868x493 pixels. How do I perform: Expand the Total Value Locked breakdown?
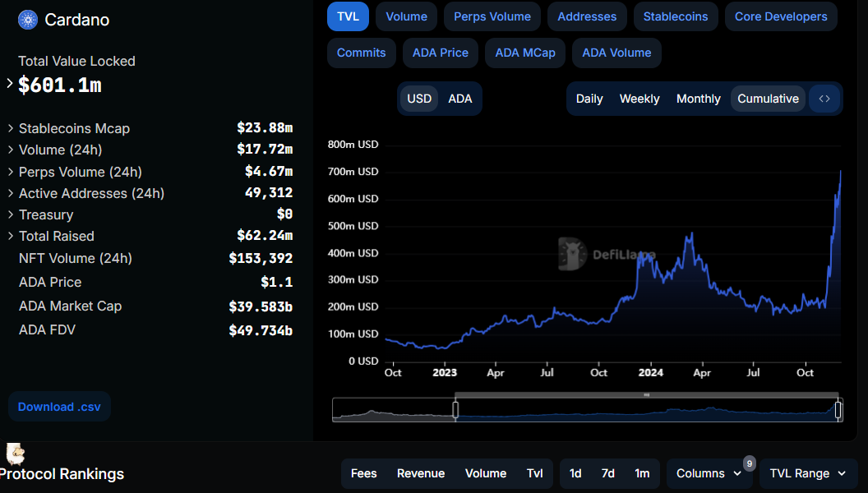point(10,83)
